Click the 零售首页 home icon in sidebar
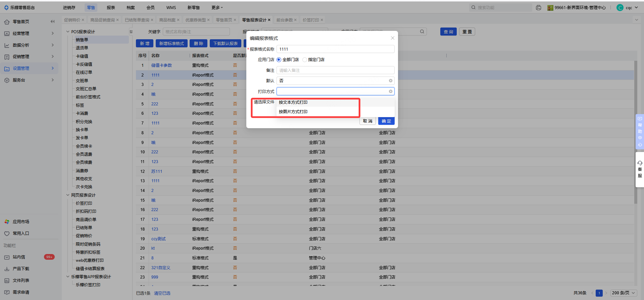Screen dimensions: 644x300 pyautogui.click(x=7, y=22)
